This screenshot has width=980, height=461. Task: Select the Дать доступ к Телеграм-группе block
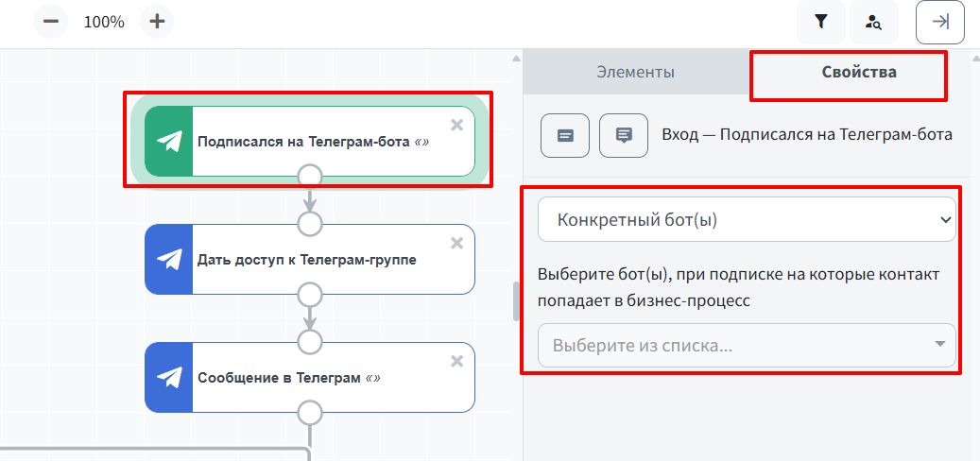pos(309,259)
